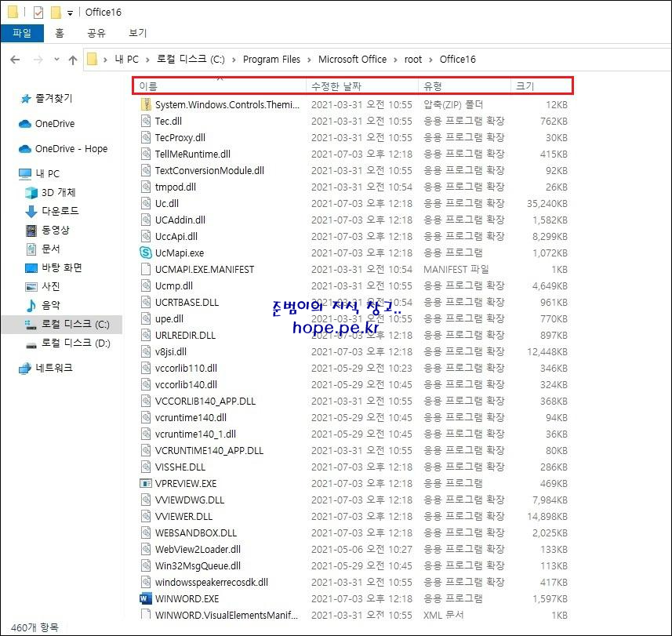Click the VPREVIEW.EXE application icon

tap(146, 483)
